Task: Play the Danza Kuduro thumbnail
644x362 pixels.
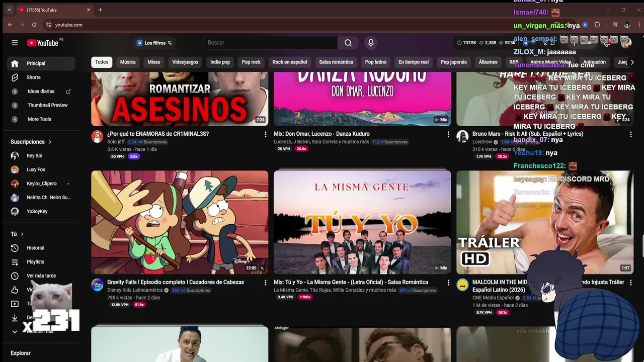Action: (x=362, y=99)
